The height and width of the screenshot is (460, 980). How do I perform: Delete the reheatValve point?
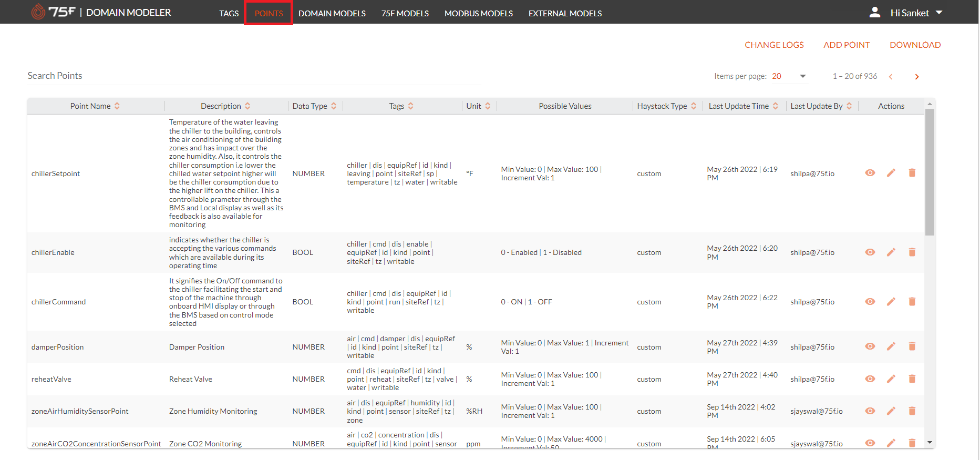pyautogui.click(x=912, y=379)
